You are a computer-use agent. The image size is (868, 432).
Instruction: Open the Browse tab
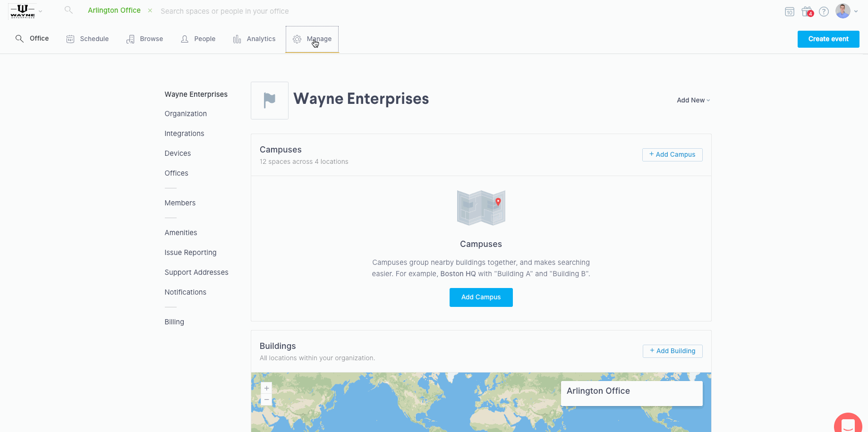pyautogui.click(x=145, y=39)
